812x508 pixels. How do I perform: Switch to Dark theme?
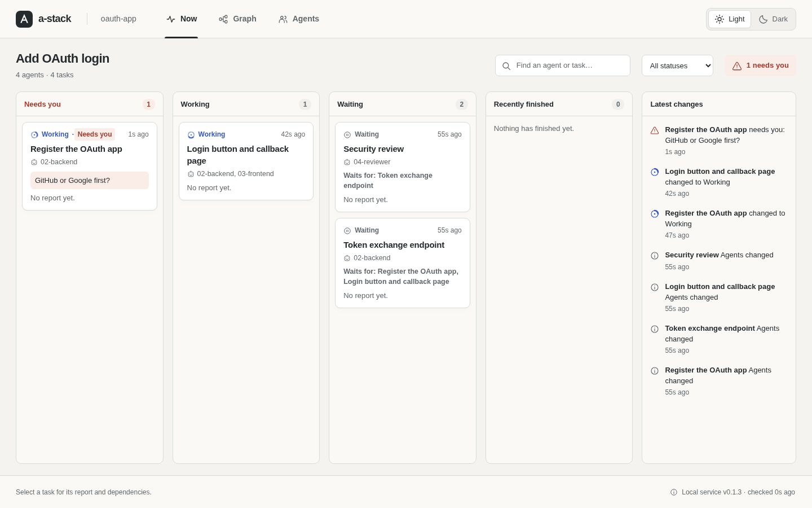tap(773, 19)
